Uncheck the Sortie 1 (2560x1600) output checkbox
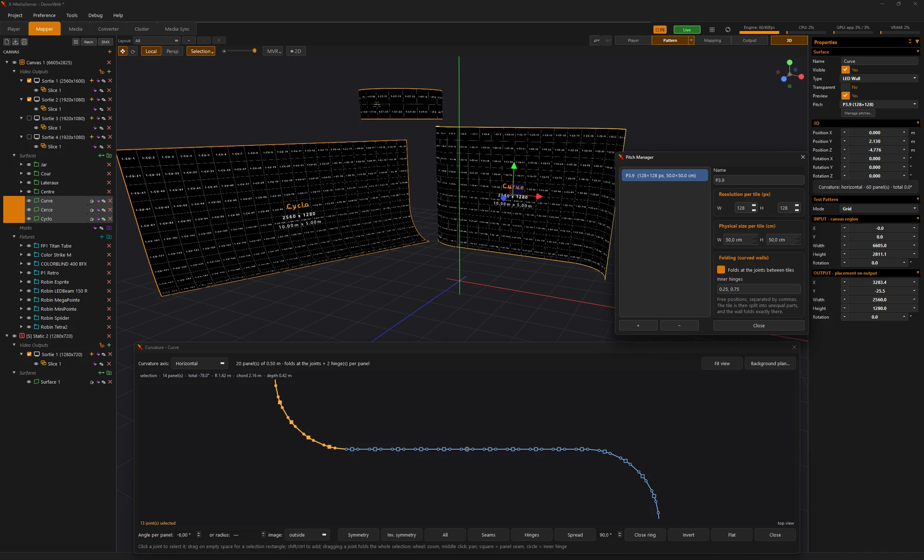This screenshot has height=560, width=924. coord(30,81)
